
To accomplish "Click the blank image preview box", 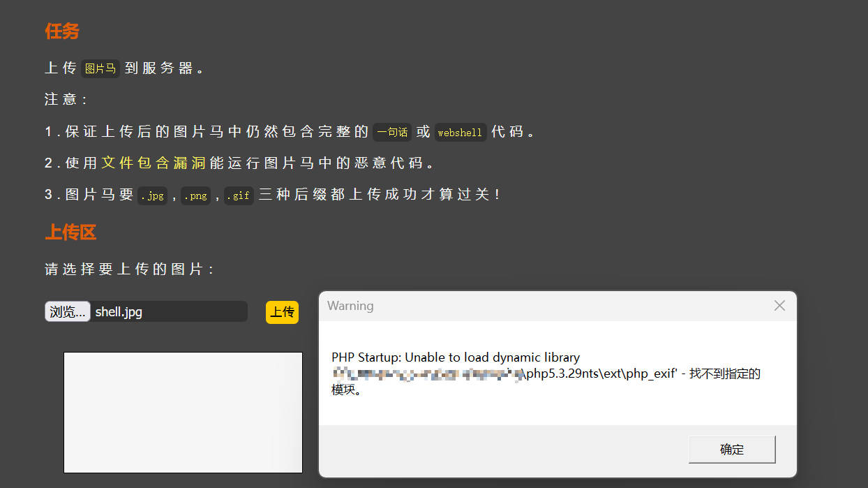I will (183, 412).
